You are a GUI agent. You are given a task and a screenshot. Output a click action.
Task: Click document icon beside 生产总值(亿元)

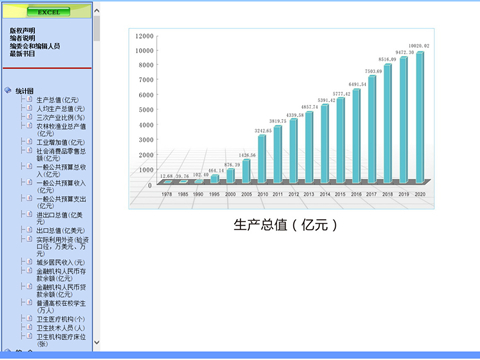point(29,99)
